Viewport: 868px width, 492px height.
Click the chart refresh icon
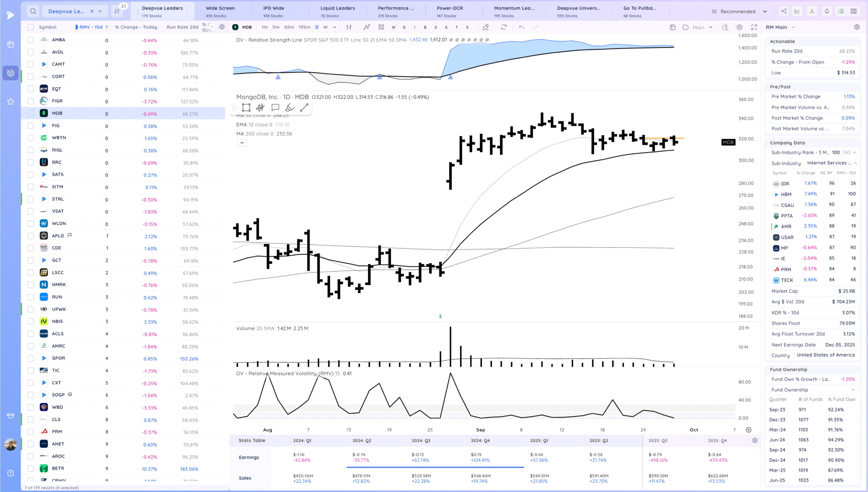point(504,27)
